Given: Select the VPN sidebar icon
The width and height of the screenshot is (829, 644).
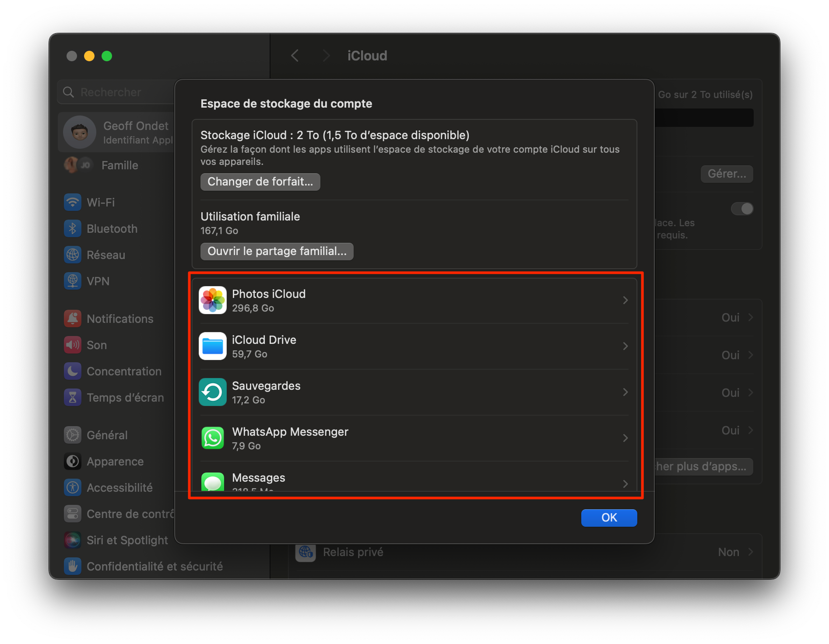Looking at the screenshot, I should (x=73, y=281).
